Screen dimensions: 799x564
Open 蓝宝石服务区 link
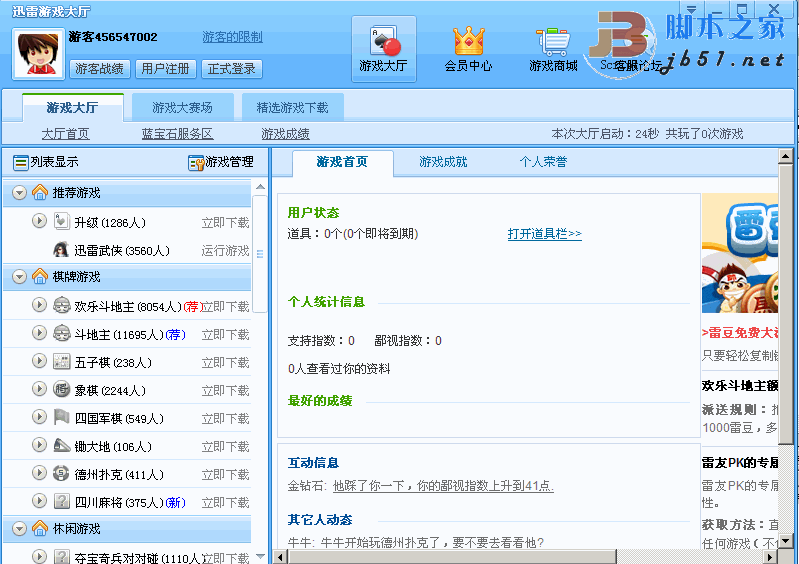tap(177, 134)
